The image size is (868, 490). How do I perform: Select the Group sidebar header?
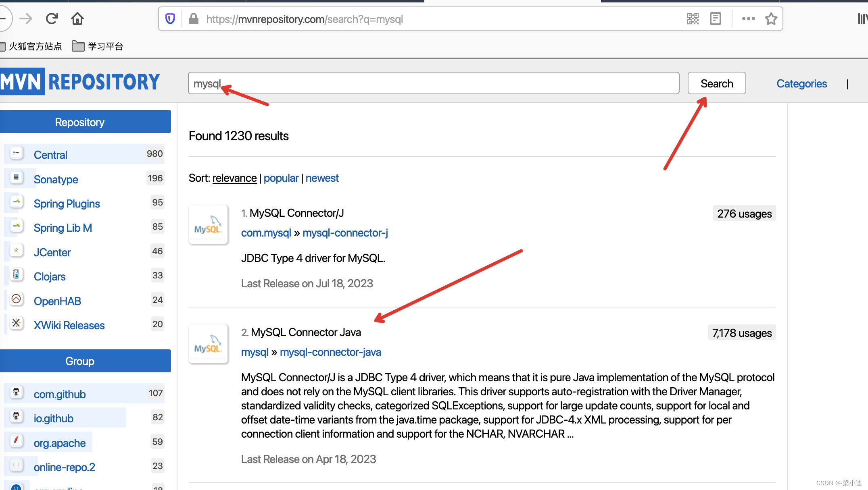(86, 361)
